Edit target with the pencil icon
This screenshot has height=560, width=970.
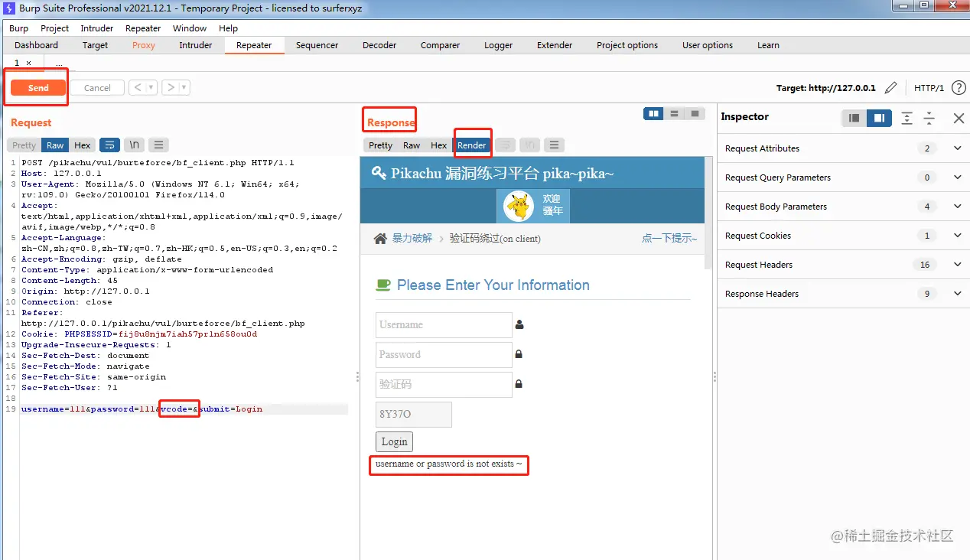point(890,88)
